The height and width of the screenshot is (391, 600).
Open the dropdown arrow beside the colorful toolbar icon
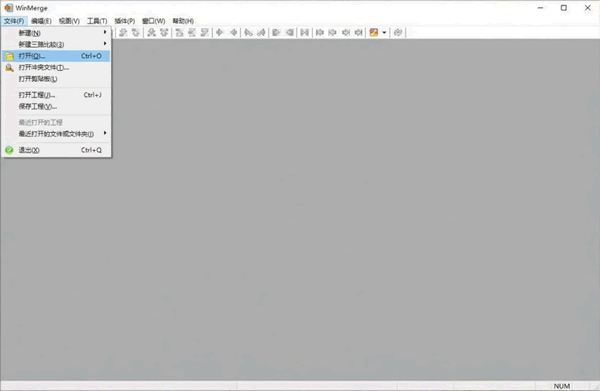(384, 33)
